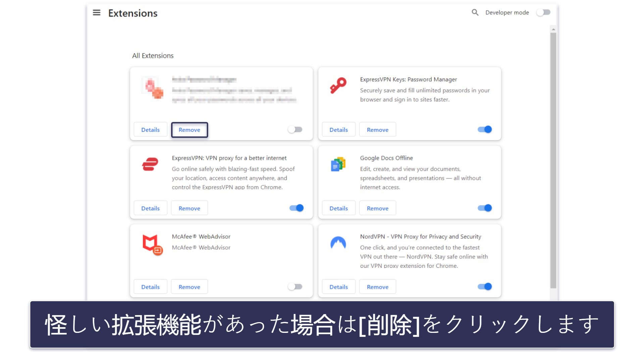The height and width of the screenshot is (352, 644).
Task: Click the scrollbar up arrow
Action: pos(553,30)
